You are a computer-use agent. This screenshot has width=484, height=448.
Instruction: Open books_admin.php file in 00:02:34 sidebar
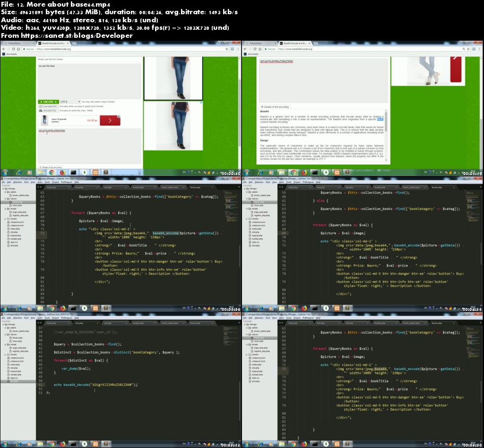(x=262, y=195)
